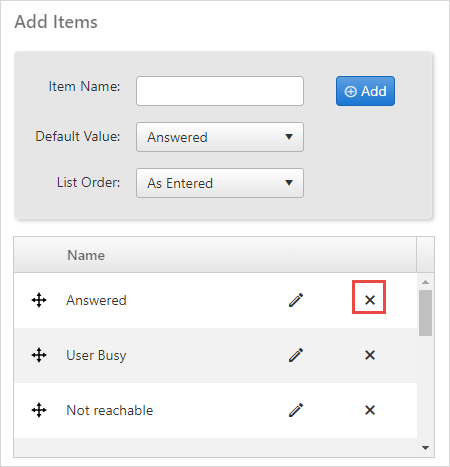
Task: Edit the Answered item with pencil icon
Action: 296,300
